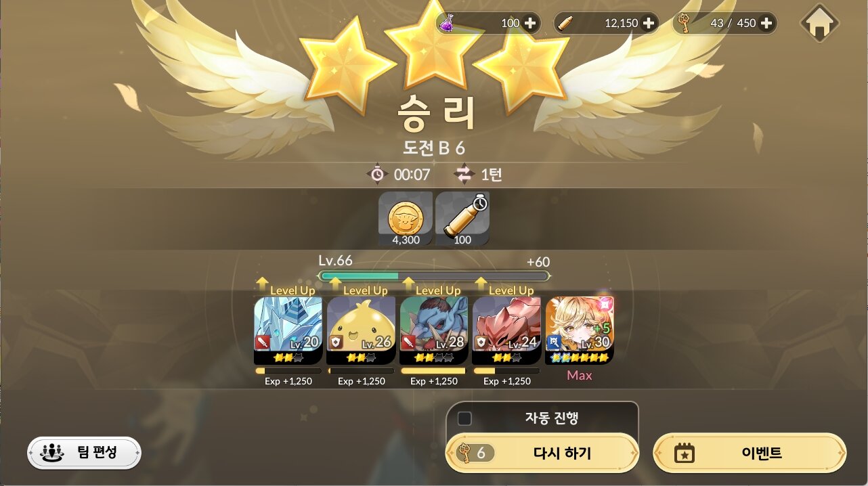Tap the bullet currency icon in top bar

(x=565, y=23)
